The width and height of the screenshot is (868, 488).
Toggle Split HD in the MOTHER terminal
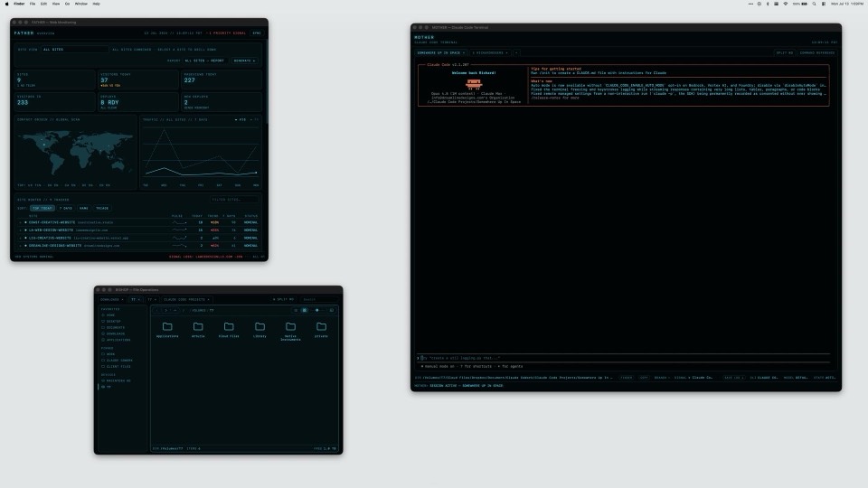coord(785,53)
